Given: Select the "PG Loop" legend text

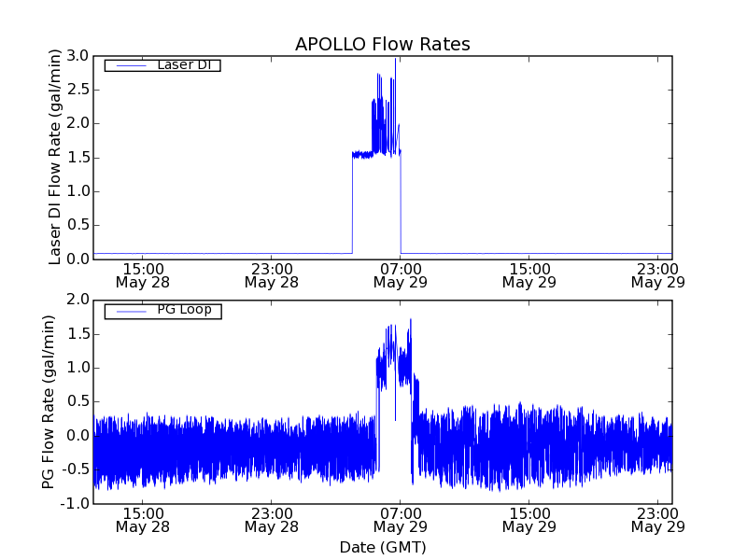Looking at the screenshot, I should coord(184,310).
